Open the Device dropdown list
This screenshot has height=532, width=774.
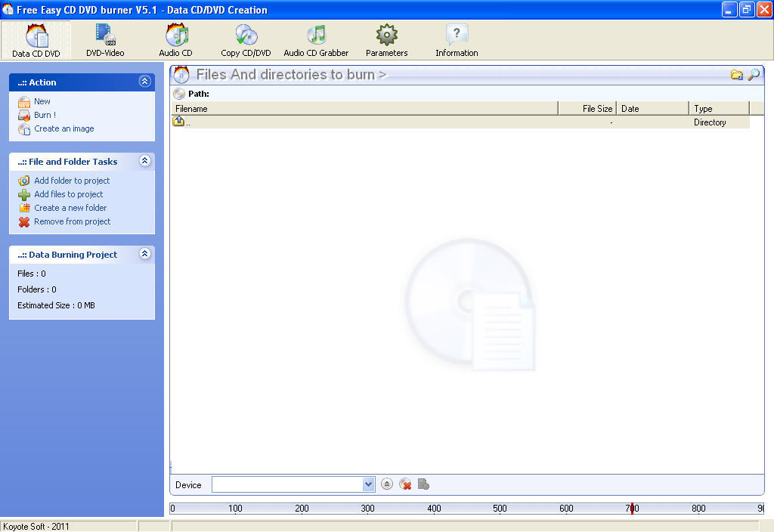pyautogui.click(x=368, y=484)
